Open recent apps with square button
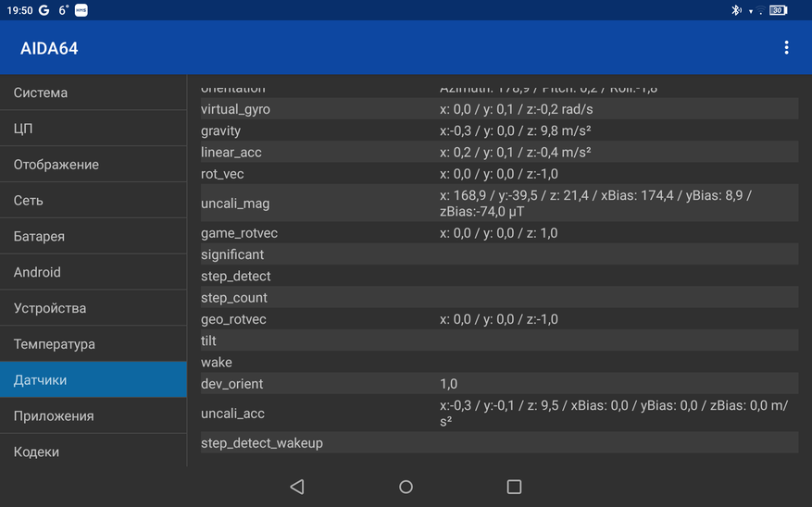This screenshot has width=812, height=507. click(514, 487)
